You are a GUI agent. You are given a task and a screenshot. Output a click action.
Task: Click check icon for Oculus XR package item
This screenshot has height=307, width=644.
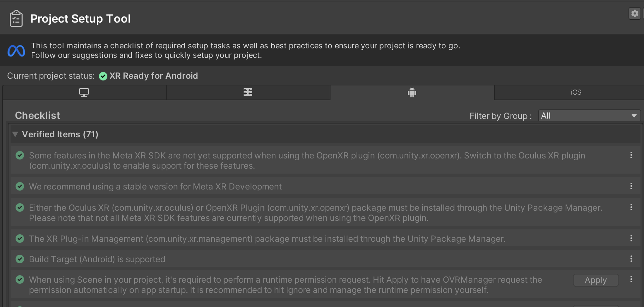tap(20, 207)
